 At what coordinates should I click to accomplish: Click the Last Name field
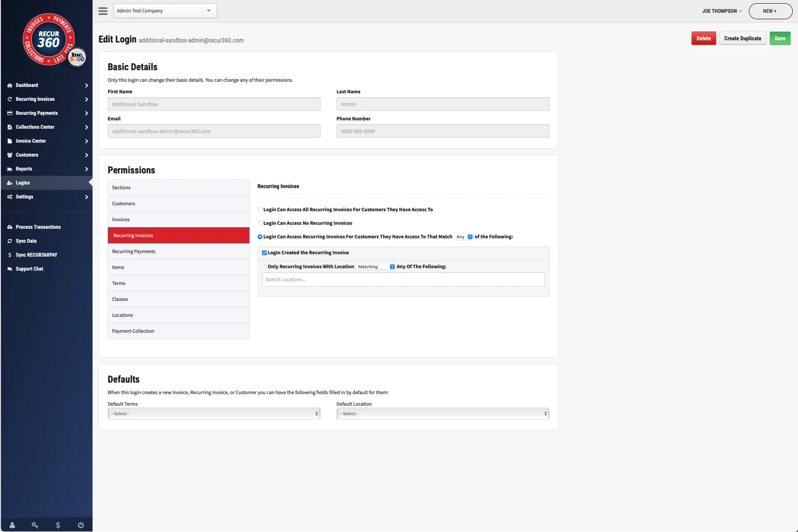tap(442, 104)
